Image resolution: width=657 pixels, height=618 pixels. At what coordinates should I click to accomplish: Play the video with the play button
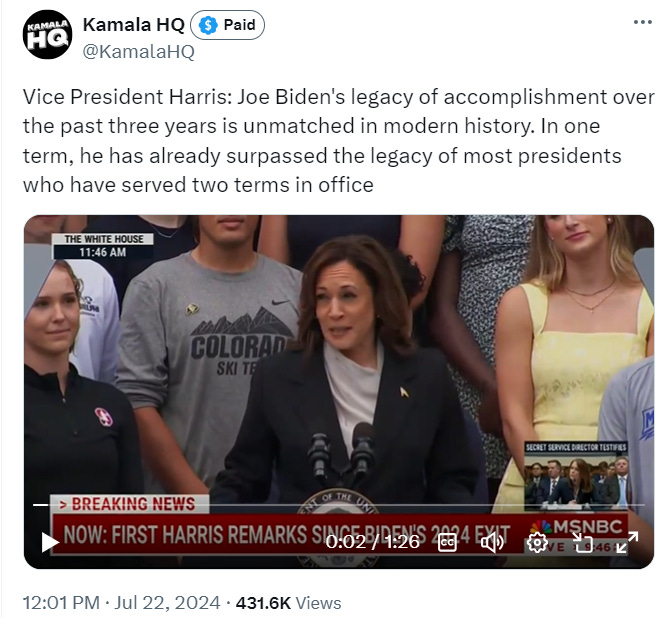[50, 542]
